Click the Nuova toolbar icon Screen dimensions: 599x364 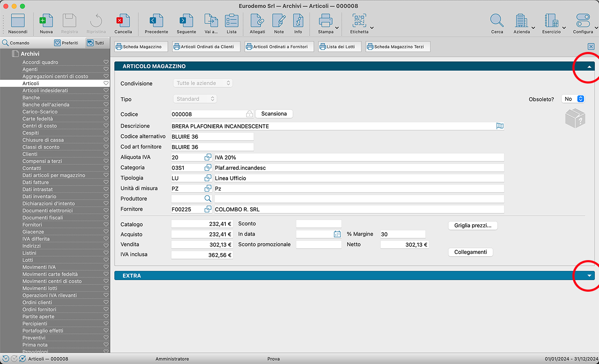[x=46, y=21]
